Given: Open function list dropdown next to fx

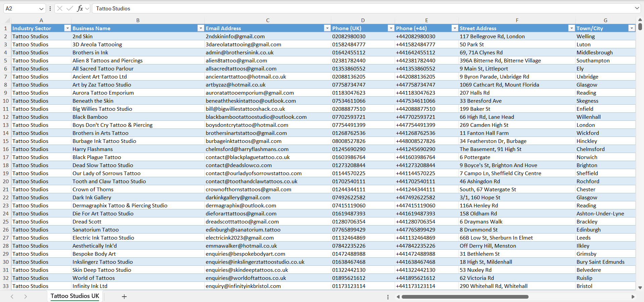Looking at the screenshot, I should [87, 9].
